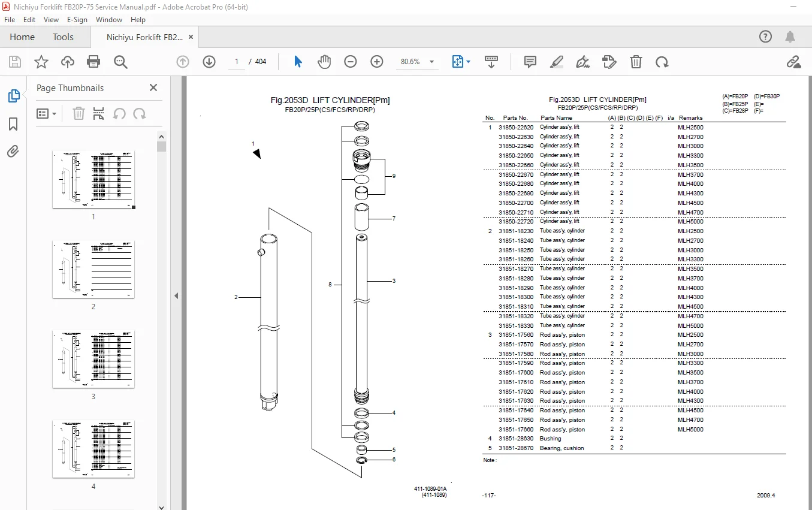Rotate pages counterclockwise in the thumbnails panel
The width and height of the screenshot is (812, 510).
pos(119,113)
